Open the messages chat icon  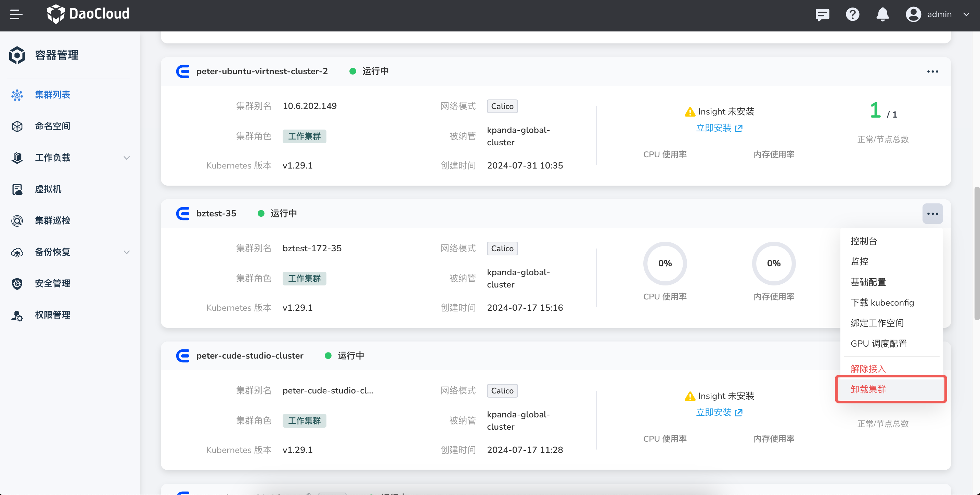[822, 14]
